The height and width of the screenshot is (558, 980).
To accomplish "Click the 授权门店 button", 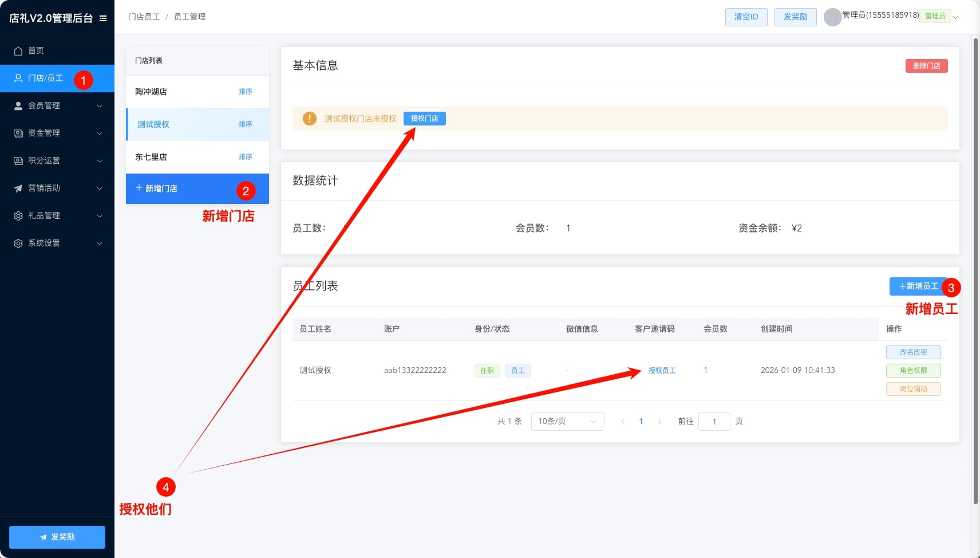I will pos(424,119).
